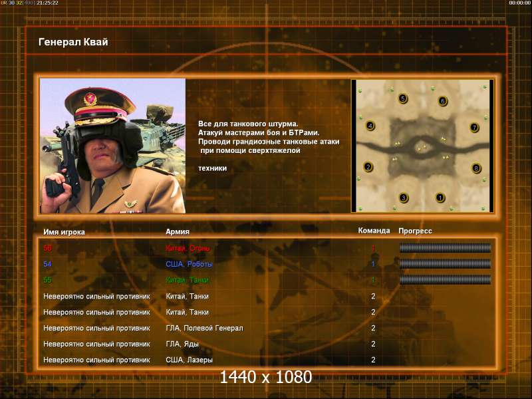Click the Команда column header
532x399 pixels.
(374, 231)
